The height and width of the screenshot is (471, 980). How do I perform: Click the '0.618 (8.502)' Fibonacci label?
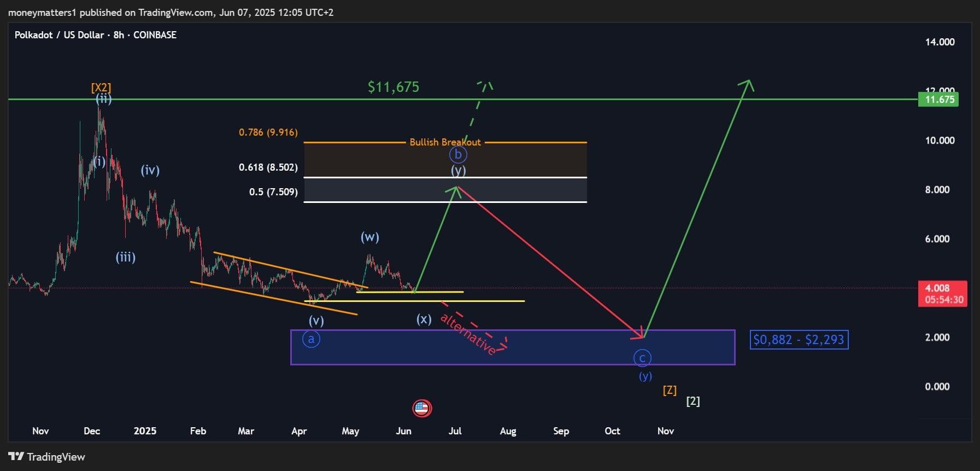tap(268, 167)
